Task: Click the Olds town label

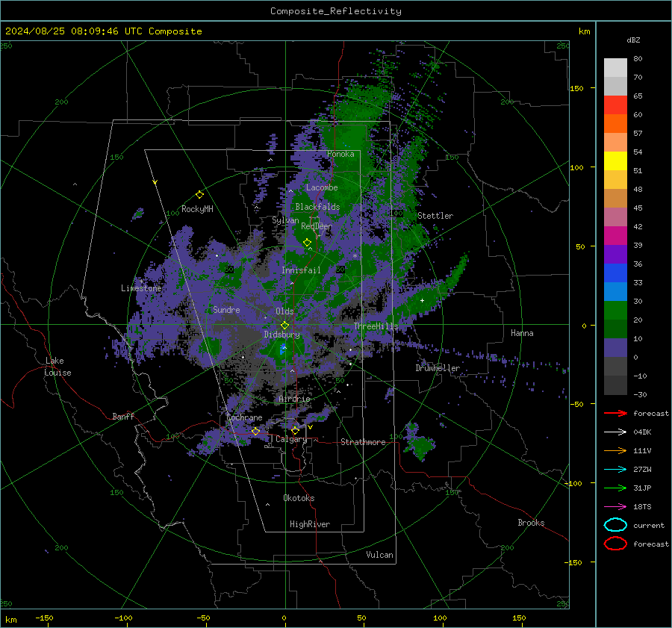Action: (284, 311)
